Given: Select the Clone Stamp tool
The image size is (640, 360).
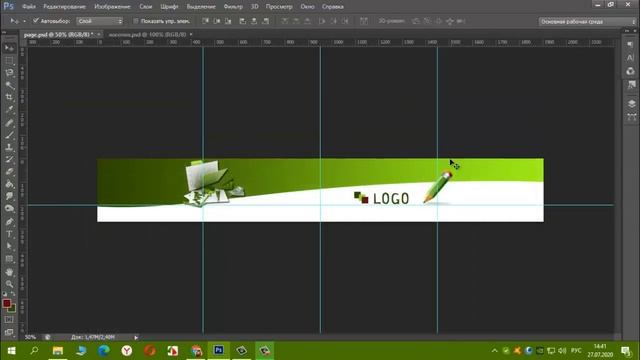Looking at the screenshot, I should pos(9,147).
